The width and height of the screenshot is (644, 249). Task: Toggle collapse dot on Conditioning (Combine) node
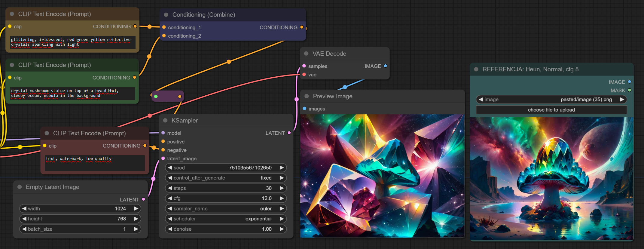[x=166, y=15]
